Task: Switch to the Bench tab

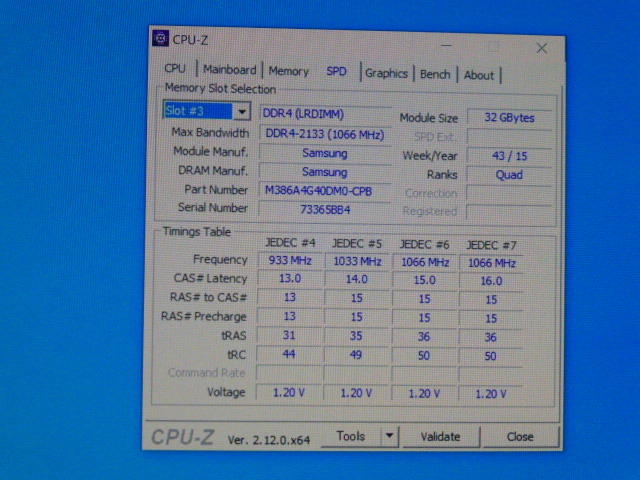Action: tap(435, 74)
